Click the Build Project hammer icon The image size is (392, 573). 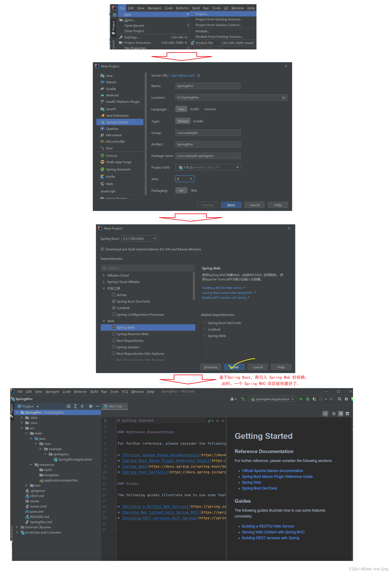click(x=243, y=399)
